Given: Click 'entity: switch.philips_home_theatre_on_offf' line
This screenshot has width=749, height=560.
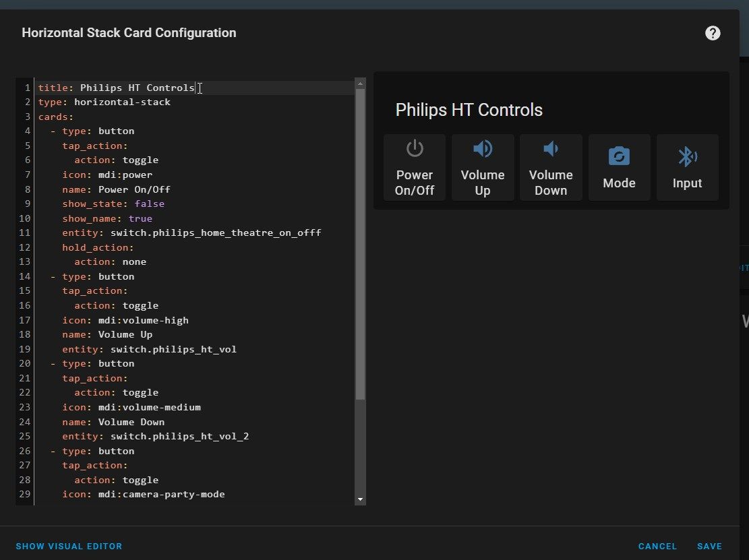Looking at the screenshot, I should tap(191, 233).
